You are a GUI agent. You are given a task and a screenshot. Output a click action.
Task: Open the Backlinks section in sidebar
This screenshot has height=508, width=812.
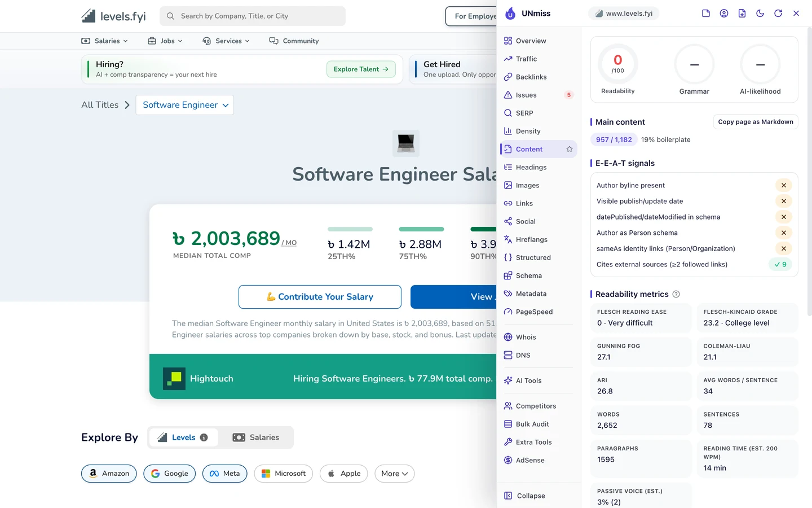(x=539, y=77)
